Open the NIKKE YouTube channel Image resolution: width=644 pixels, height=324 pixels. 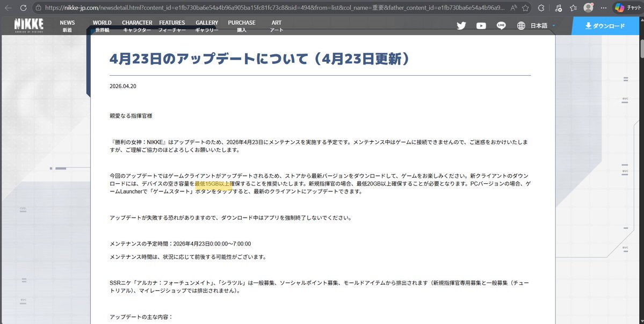481,25
